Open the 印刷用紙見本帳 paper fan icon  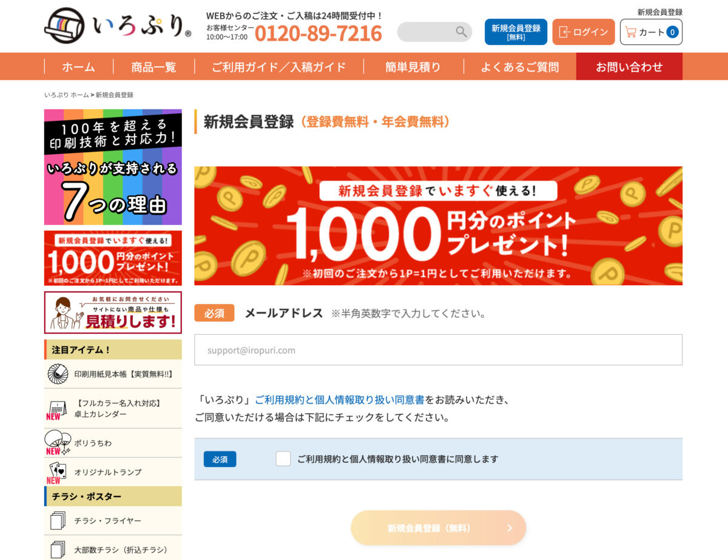click(x=58, y=374)
